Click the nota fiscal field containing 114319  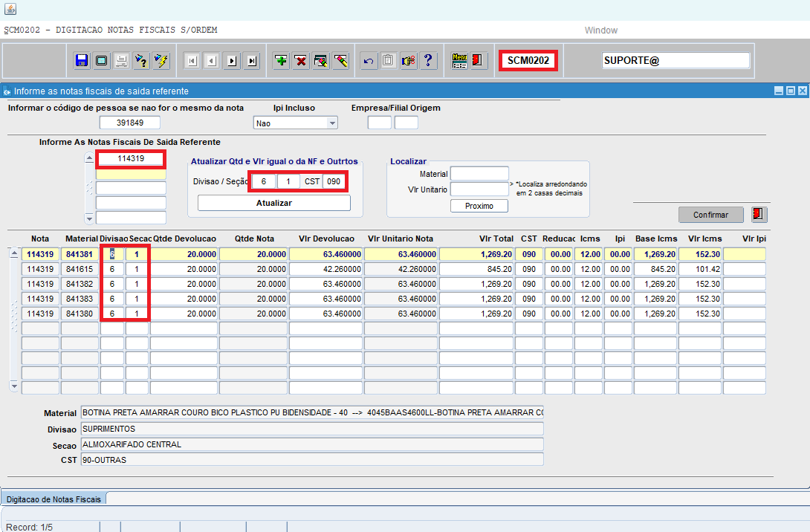coord(131,158)
